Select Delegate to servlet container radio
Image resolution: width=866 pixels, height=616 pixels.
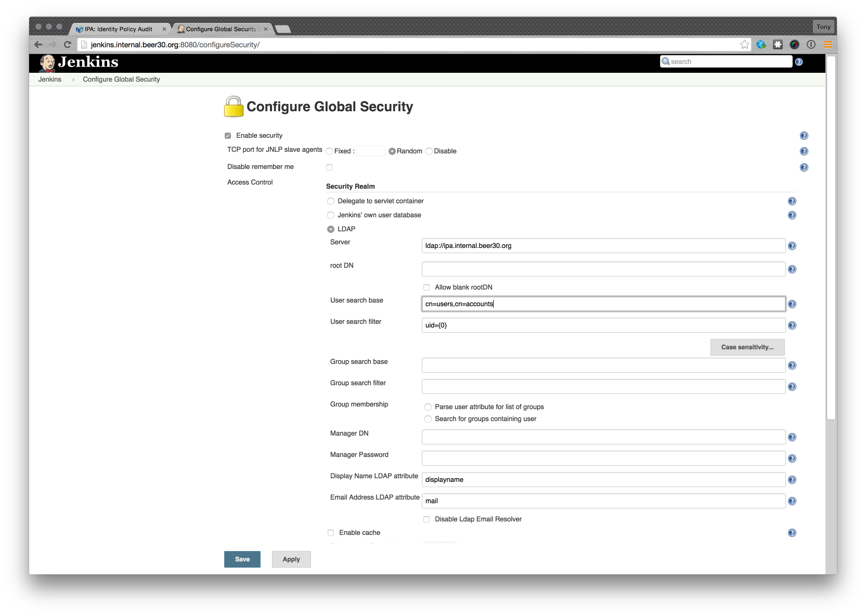point(331,201)
